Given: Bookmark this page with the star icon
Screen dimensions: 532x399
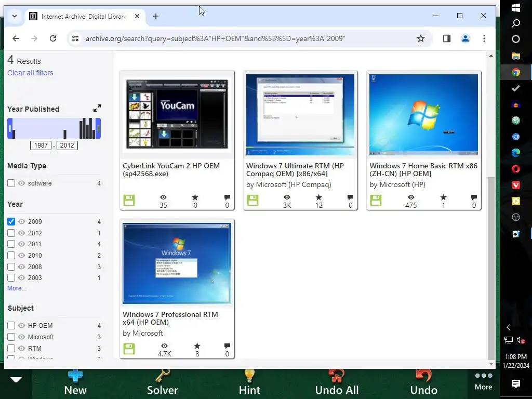Looking at the screenshot, I should click(x=421, y=38).
